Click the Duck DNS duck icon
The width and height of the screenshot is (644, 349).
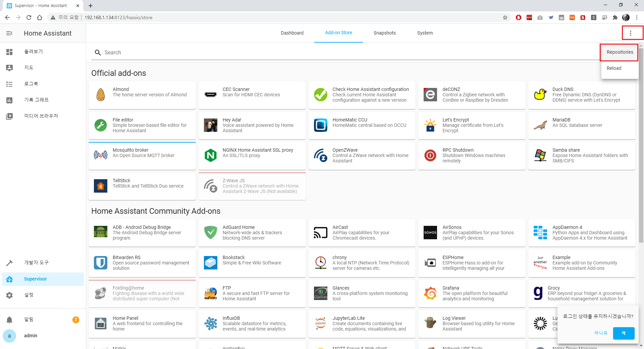[540, 95]
